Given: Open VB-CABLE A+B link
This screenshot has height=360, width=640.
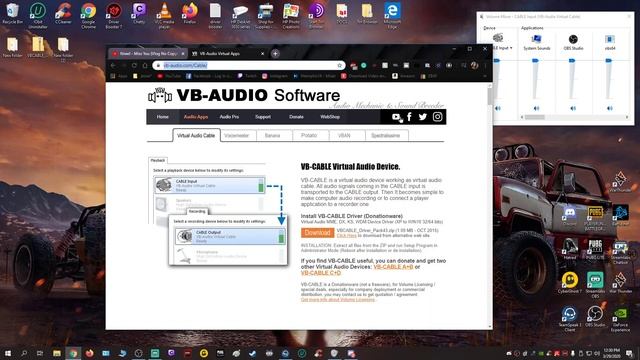Looking at the screenshot, I should tap(393, 267).
